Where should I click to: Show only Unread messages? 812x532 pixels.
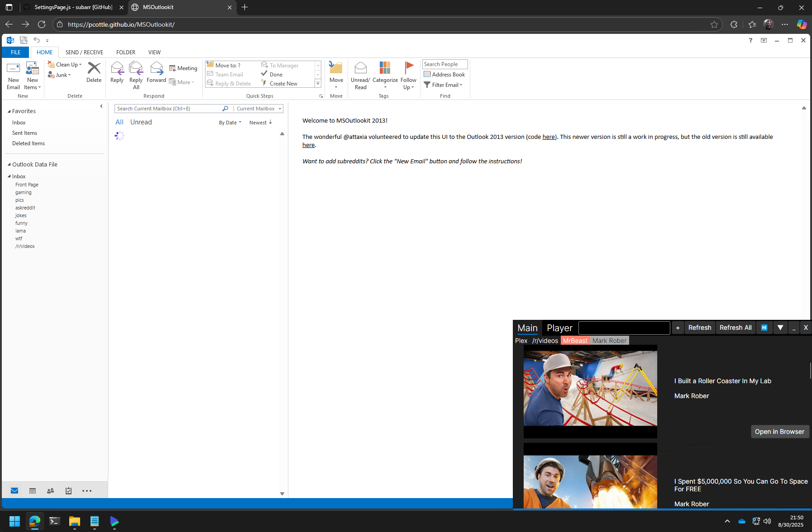coord(141,122)
